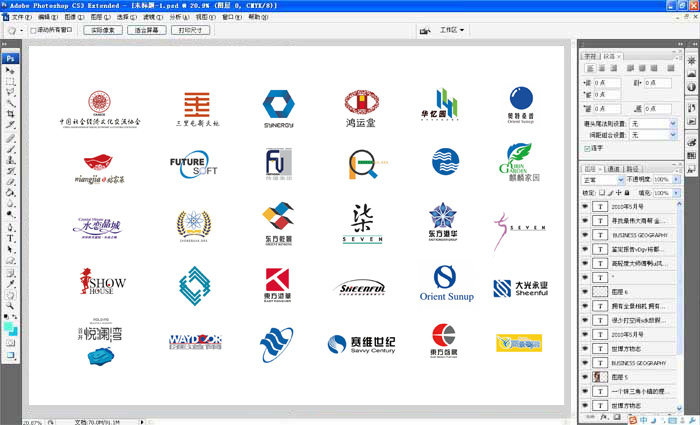
Task: Select the Shape tool
Action: (x=10, y=260)
